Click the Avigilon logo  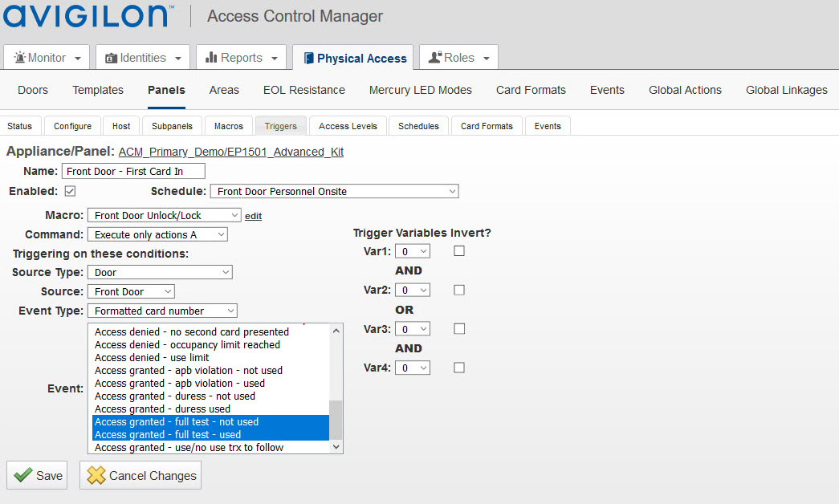88,15
